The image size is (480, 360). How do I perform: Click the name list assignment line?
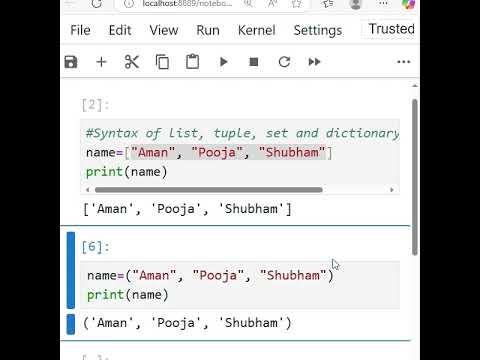tap(209, 153)
